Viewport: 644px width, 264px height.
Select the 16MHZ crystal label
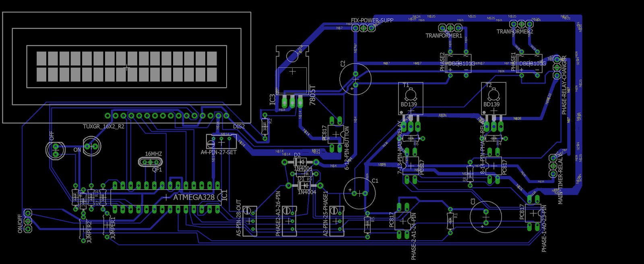tap(153, 154)
